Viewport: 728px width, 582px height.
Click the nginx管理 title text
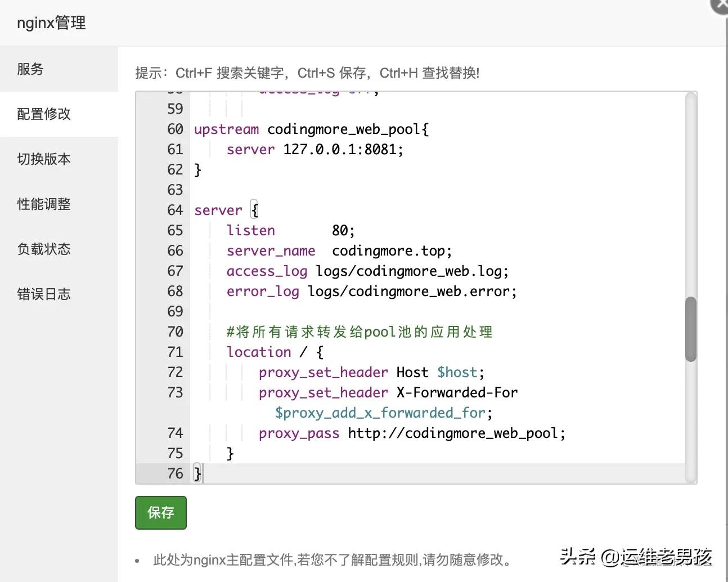(x=50, y=23)
